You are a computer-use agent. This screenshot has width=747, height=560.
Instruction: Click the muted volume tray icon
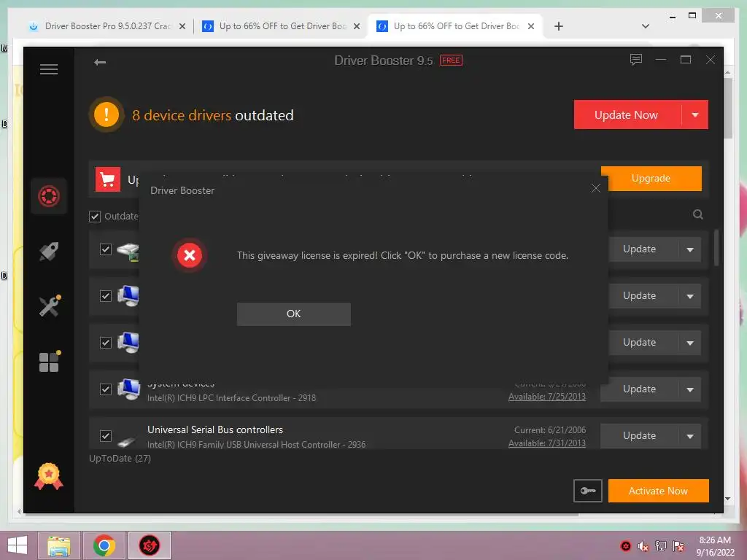643,546
